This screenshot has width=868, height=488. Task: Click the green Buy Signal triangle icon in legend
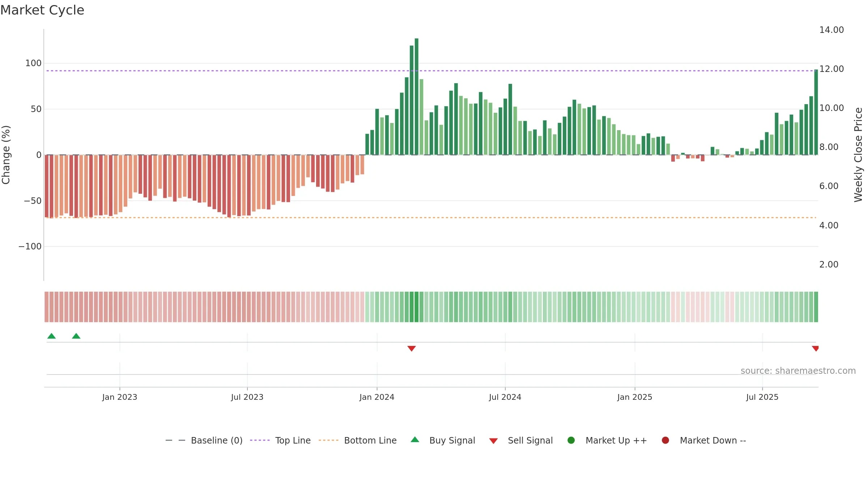(415, 440)
